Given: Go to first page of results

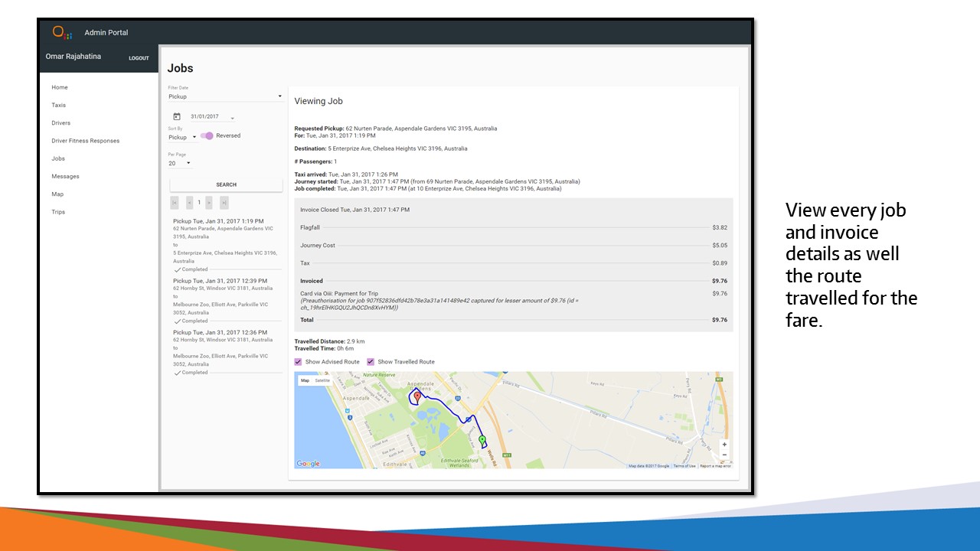Looking at the screenshot, I should (175, 203).
